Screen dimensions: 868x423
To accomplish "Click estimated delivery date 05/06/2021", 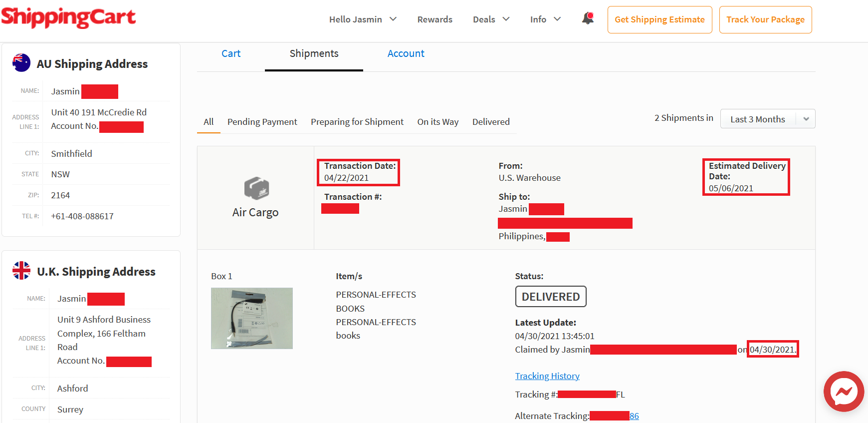I will pos(731,188).
